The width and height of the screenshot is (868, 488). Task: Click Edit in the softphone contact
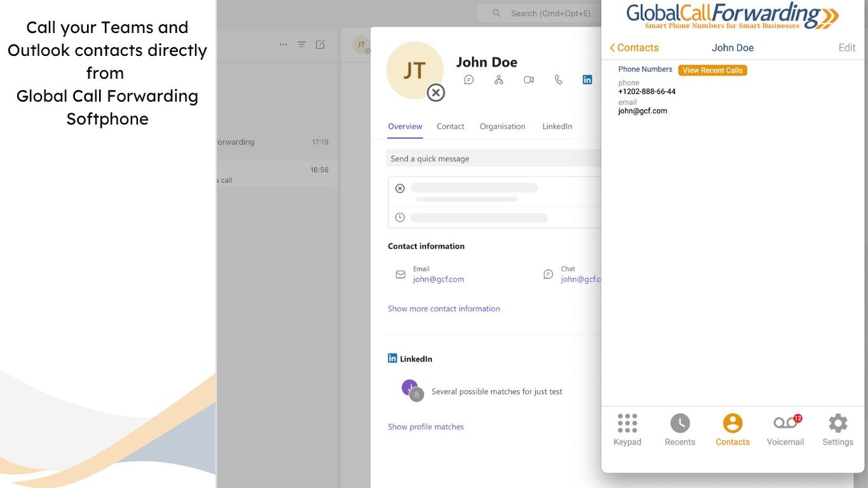[x=847, y=48]
